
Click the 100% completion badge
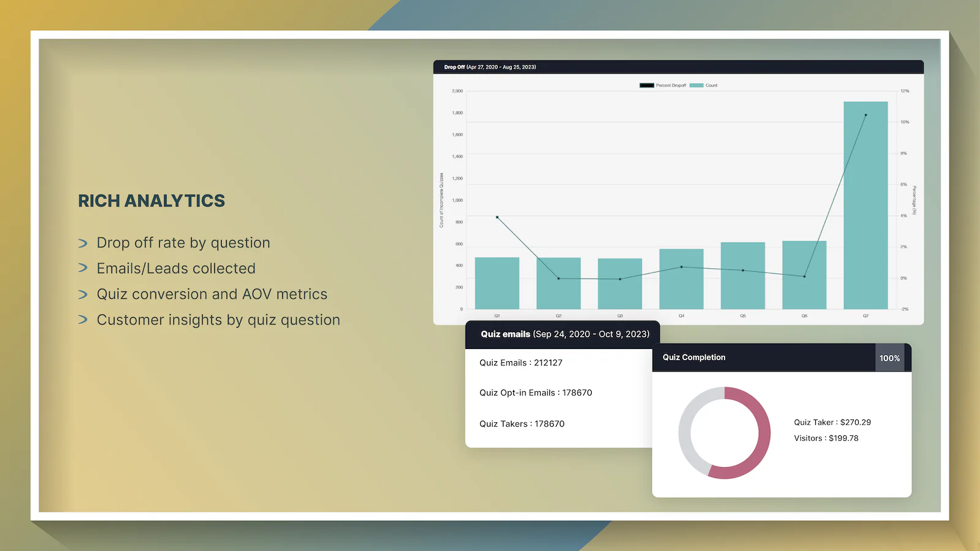(x=889, y=358)
